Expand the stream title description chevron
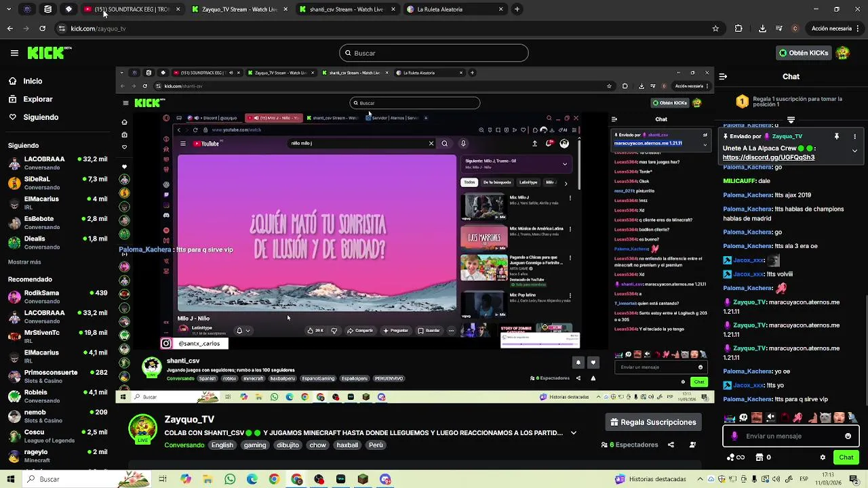Viewport: 868px width, 488px height. point(574,432)
